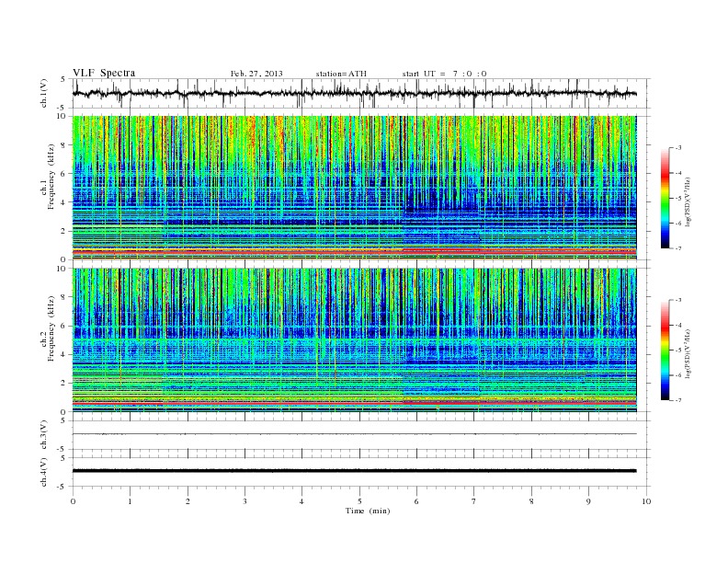Click time axis tick label "3"
The image size is (728, 563).
pos(245,501)
